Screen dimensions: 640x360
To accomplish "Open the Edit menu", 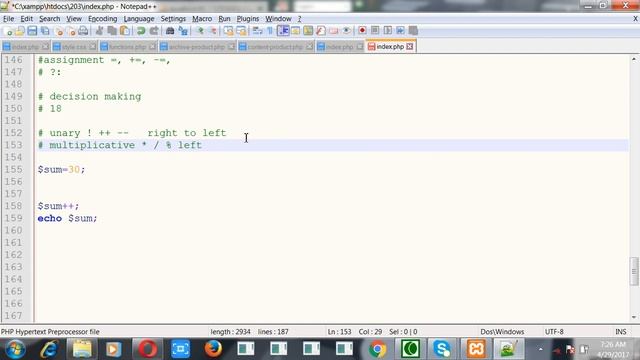I will click(x=27, y=19).
